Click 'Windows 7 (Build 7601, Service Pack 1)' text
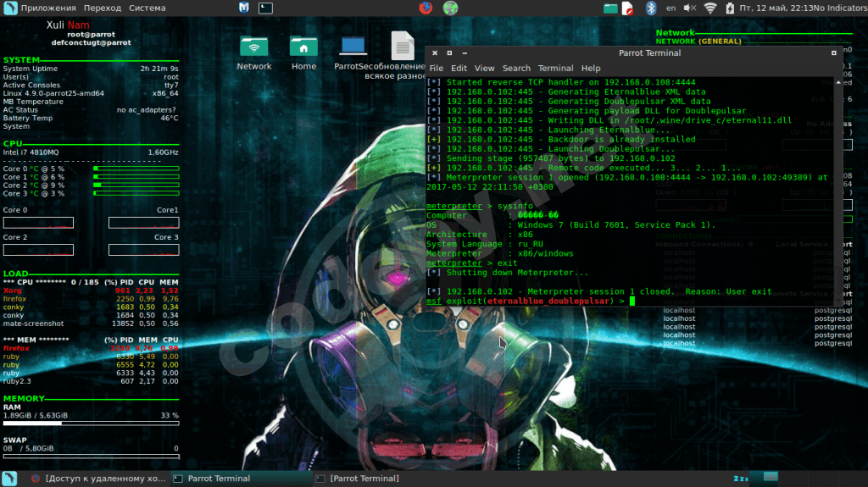The image size is (868, 487). (x=616, y=225)
